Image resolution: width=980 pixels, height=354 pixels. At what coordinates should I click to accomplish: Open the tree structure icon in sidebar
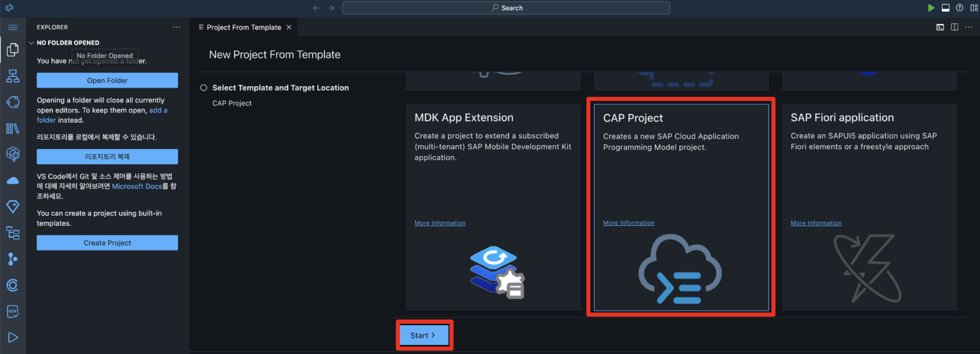pyautogui.click(x=13, y=233)
